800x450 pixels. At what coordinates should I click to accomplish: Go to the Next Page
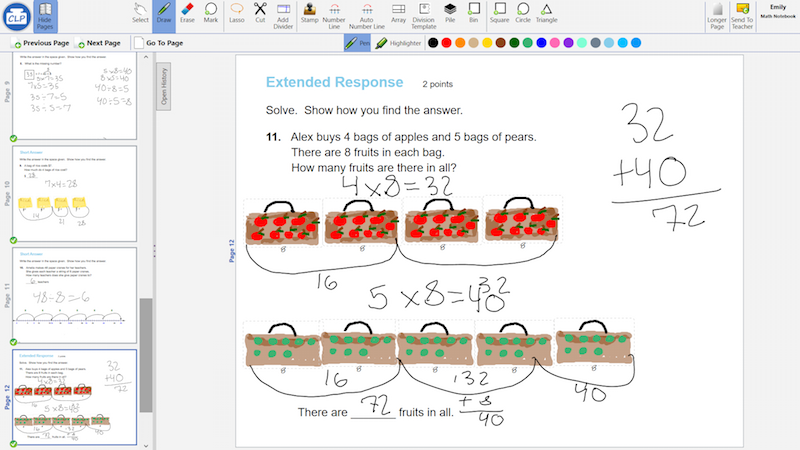click(x=98, y=43)
